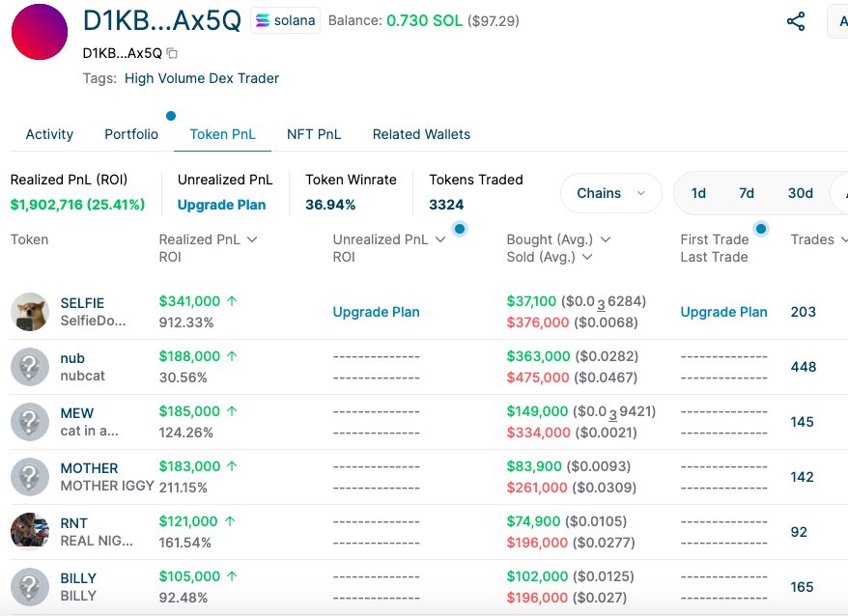Select the 7d time range
Image resolution: width=848 pixels, height=616 pixels.
[747, 193]
